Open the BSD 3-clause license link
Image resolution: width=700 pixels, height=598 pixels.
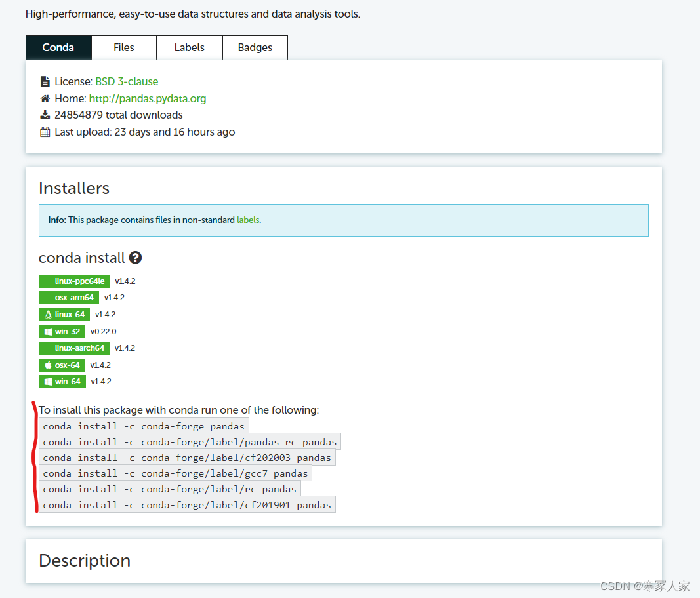pos(127,81)
